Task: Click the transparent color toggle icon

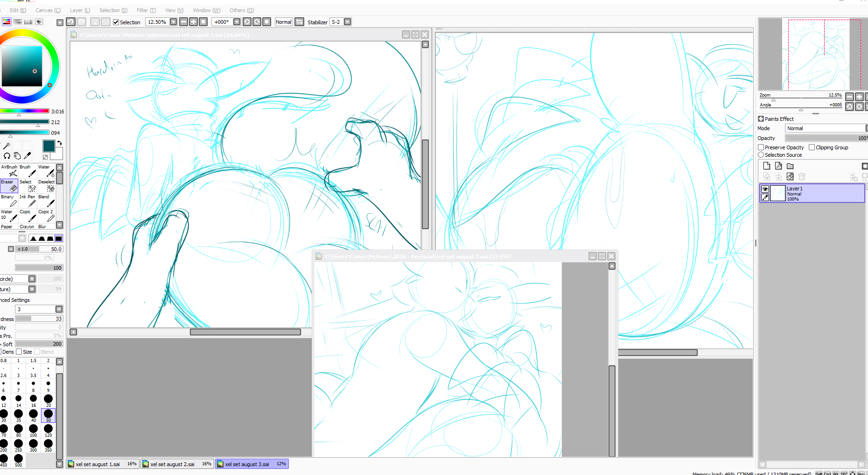Action: pos(45,157)
